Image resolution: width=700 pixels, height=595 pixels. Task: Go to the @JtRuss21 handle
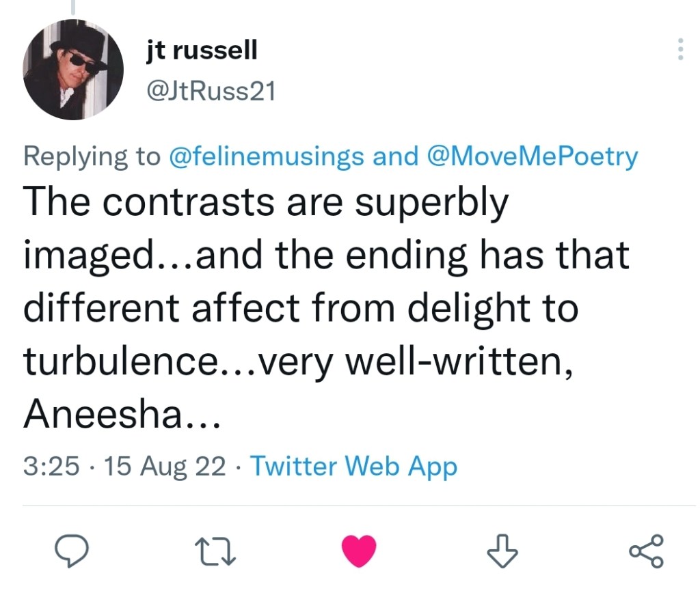click(x=211, y=90)
